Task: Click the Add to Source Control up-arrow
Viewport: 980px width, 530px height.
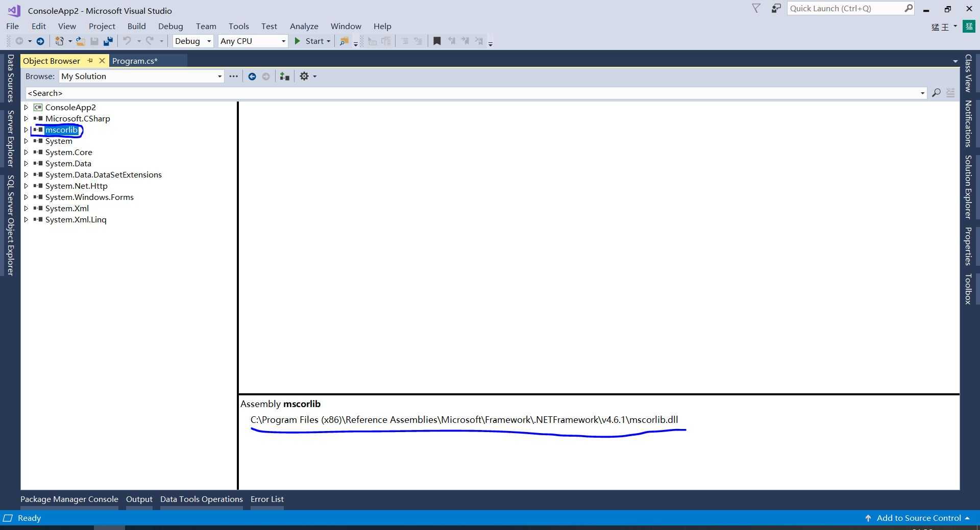Action: [868, 518]
